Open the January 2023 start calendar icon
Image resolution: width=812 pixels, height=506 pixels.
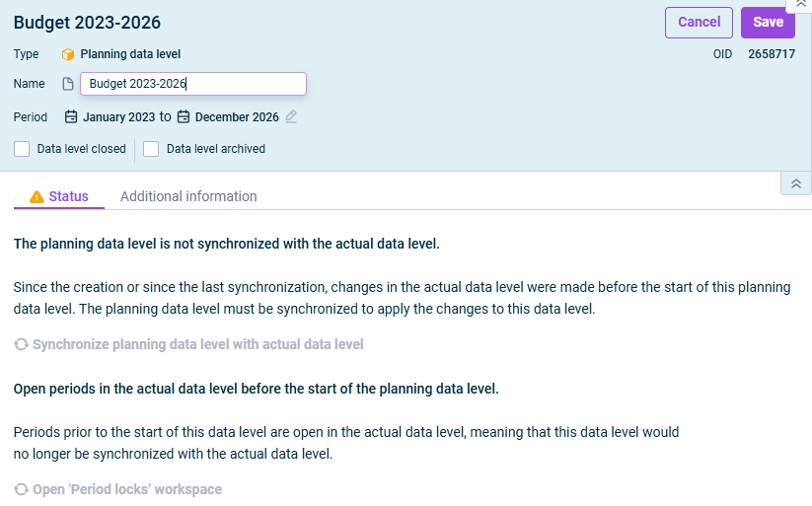click(71, 117)
